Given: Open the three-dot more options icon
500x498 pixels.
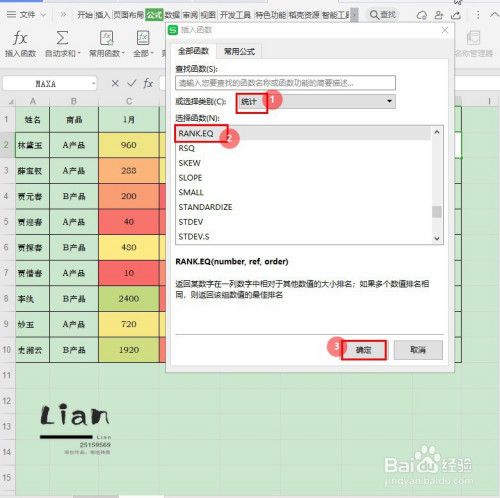Looking at the screenshot, I should 478,15.
